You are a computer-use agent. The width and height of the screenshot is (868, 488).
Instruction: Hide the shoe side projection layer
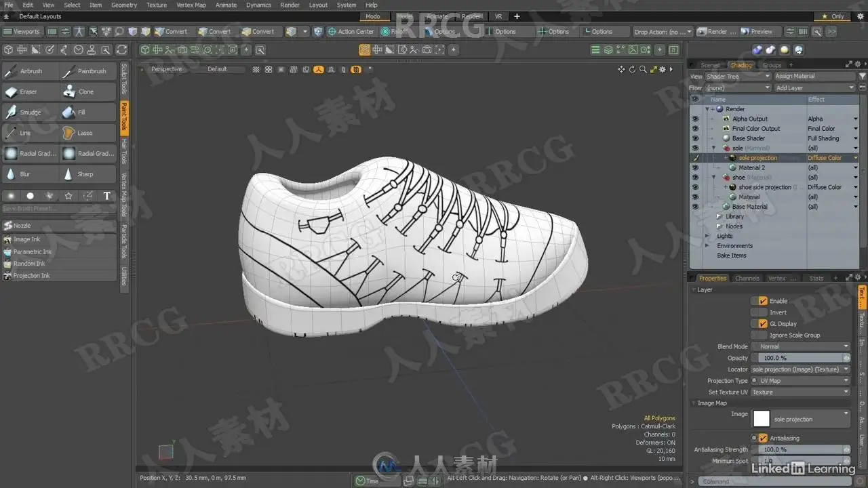pos(694,187)
